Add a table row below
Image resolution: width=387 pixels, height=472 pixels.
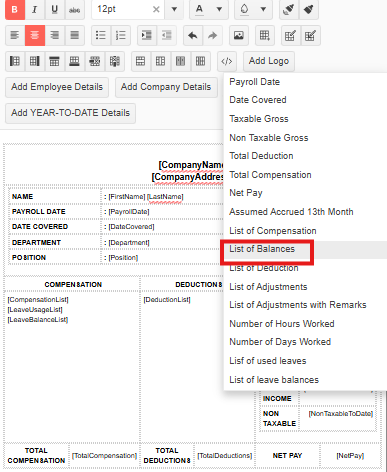(x=75, y=61)
